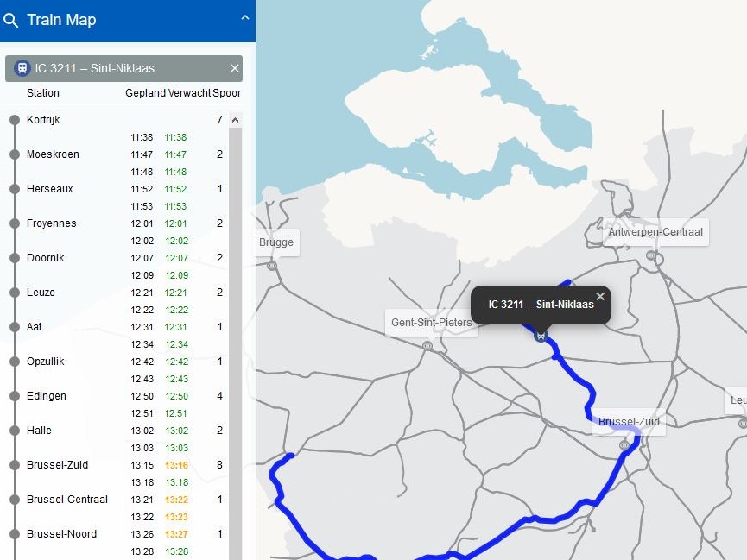
Task: Click the scrollbar arrow at top of station list
Action: pyautogui.click(x=235, y=121)
